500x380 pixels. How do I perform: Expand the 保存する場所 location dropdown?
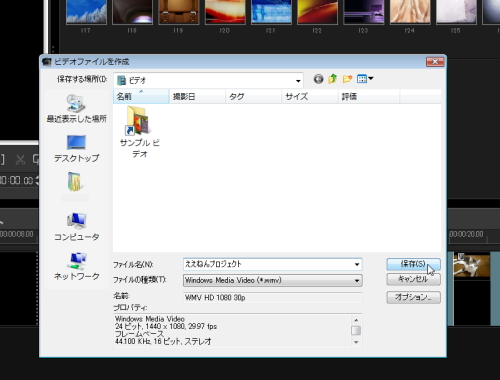[x=298, y=81]
